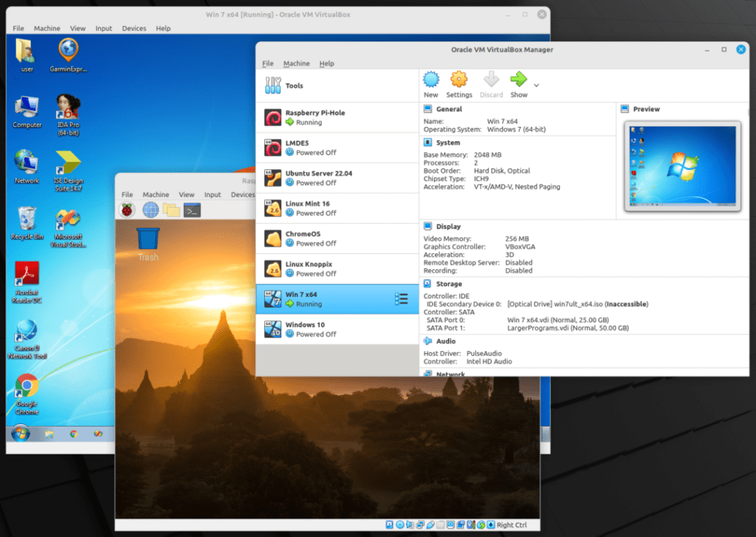The width and height of the screenshot is (756, 537).
Task: Click the display status bar icon
Action: pos(450,525)
